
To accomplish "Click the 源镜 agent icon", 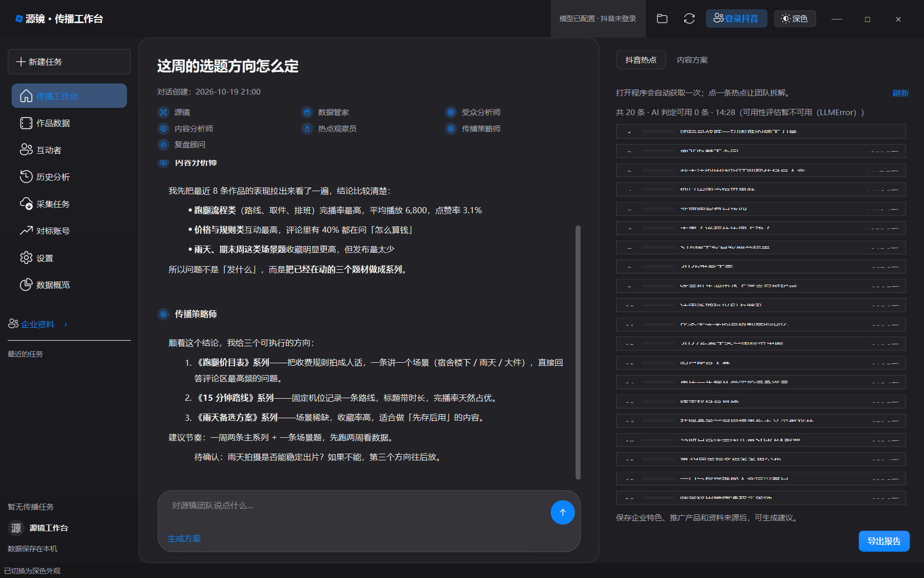I will pos(163,112).
